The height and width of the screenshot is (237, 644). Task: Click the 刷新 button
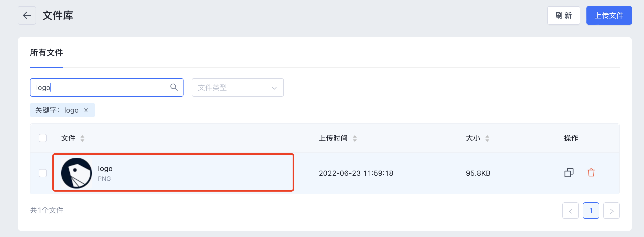point(564,15)
